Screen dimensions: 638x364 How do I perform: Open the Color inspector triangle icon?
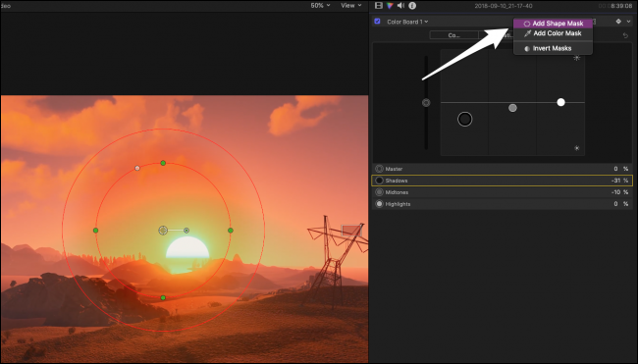tap(390, 5)
